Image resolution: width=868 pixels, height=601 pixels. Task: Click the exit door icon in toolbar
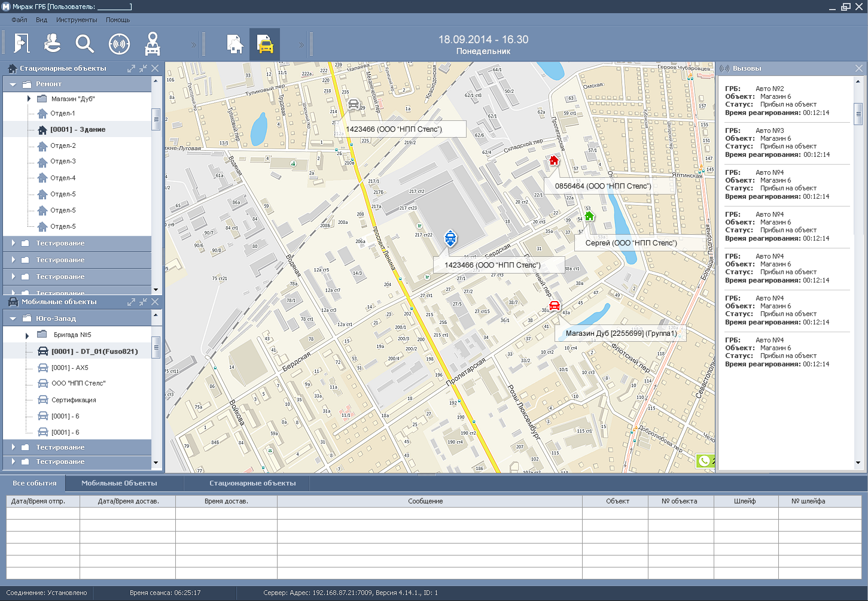pos(22,44)
